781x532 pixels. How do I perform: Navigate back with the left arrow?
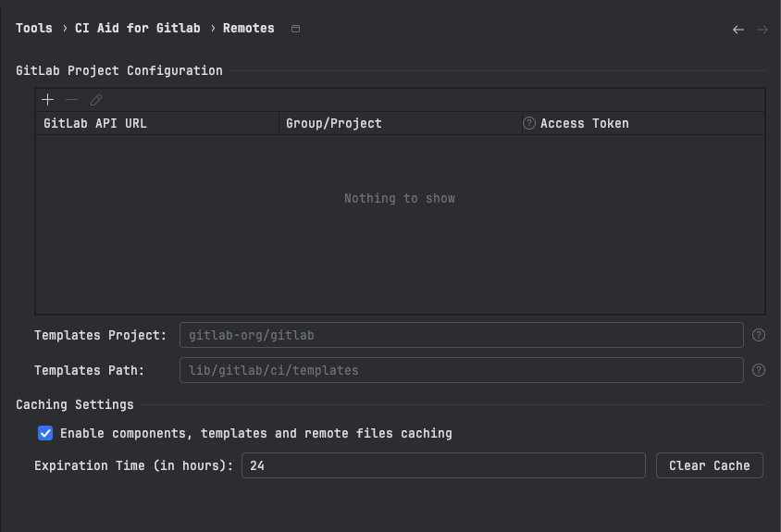[x=738, y=30]
